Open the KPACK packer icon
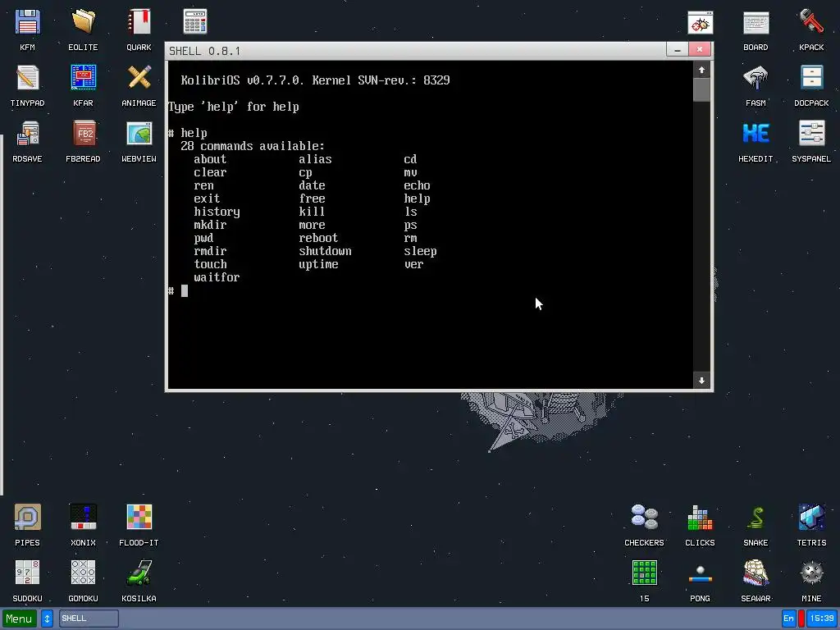Image resolution: width=840 pixels, height=630 pixels. 811,22
